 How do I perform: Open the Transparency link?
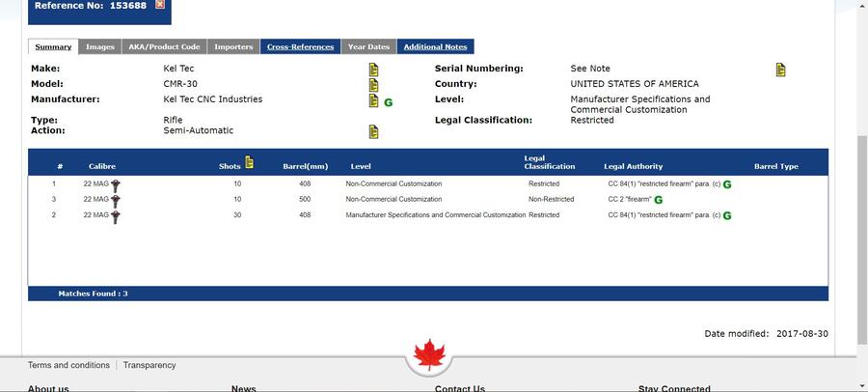[x=149, y=365]
